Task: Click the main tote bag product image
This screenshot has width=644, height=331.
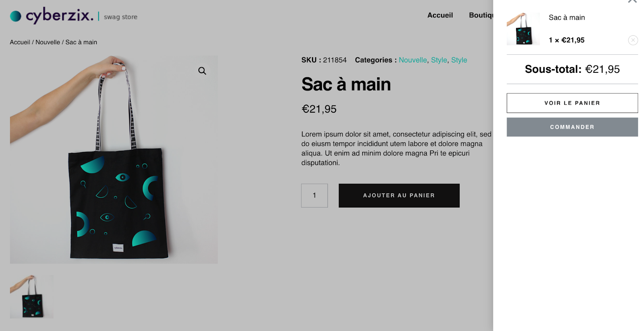Action: point(114,160)
